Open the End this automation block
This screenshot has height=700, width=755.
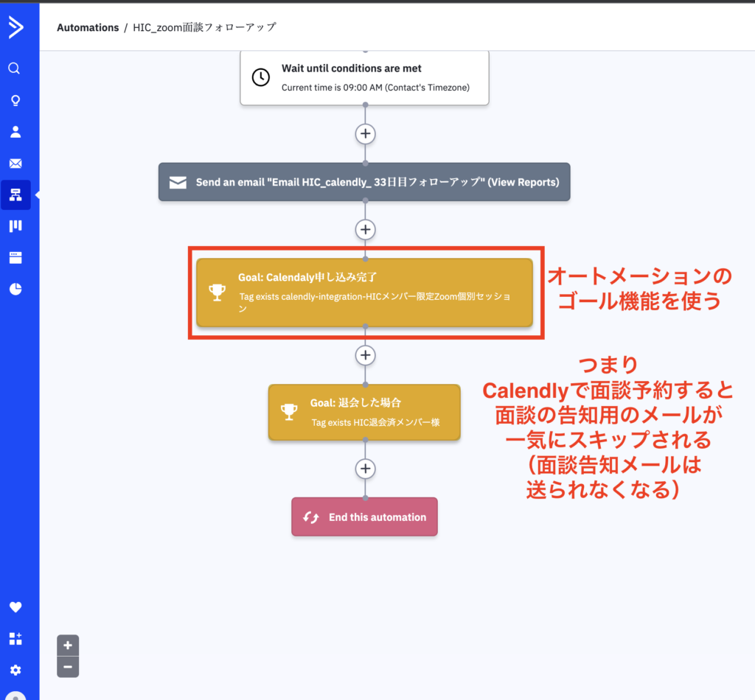coord(364,517)
